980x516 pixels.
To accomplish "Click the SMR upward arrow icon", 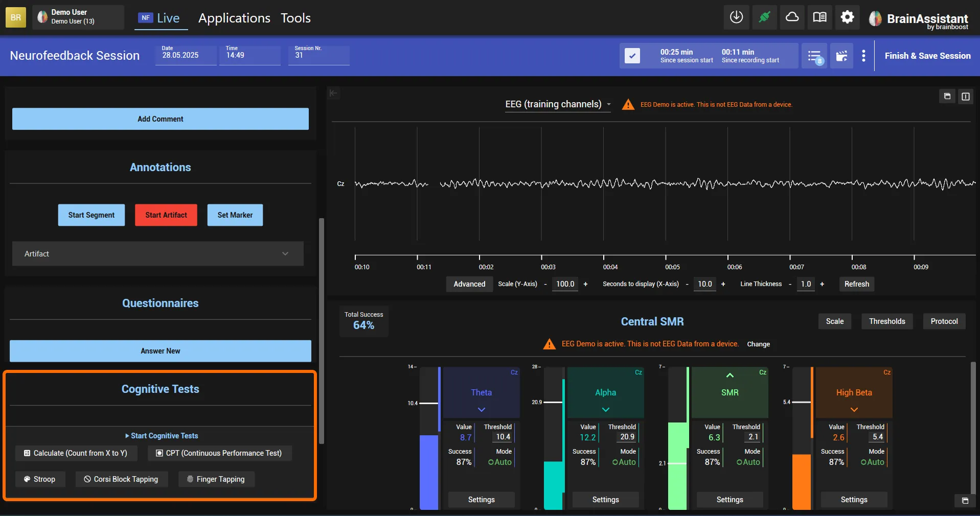I will (730, 376).
